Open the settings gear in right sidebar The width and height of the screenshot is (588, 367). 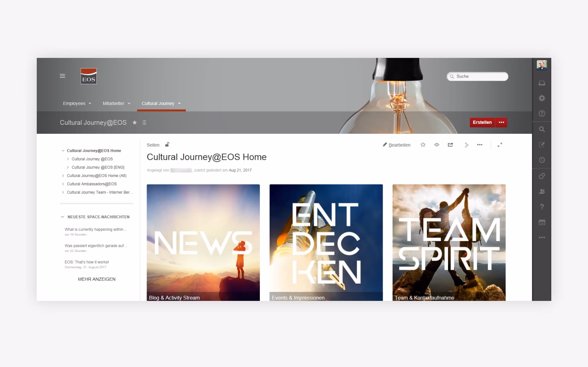(x=542, y=98)
